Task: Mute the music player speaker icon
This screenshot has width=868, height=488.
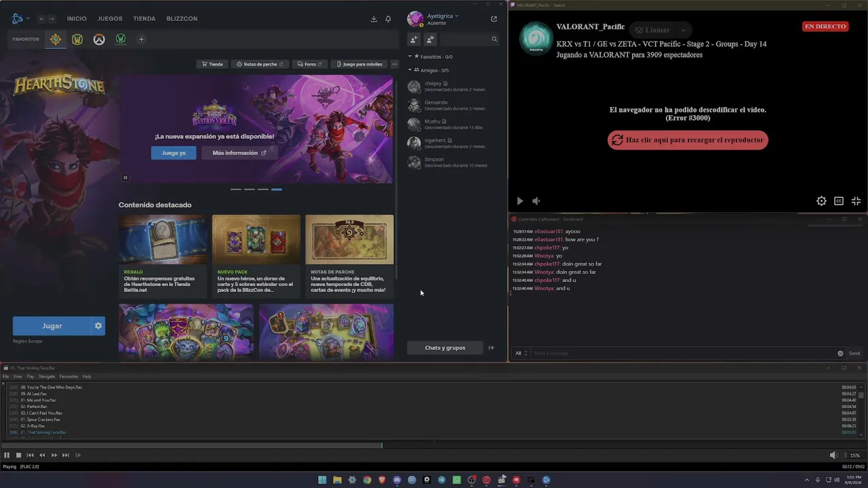Action: tap(834, 455)
